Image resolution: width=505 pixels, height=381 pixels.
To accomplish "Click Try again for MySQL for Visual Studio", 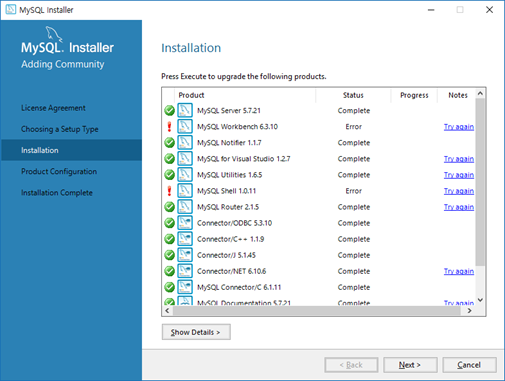I will 459,159.
